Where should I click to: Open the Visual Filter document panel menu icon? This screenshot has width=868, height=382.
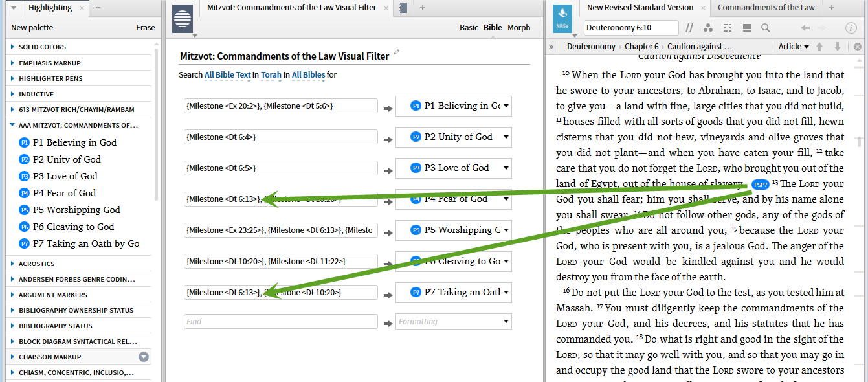tap(183, 19)
